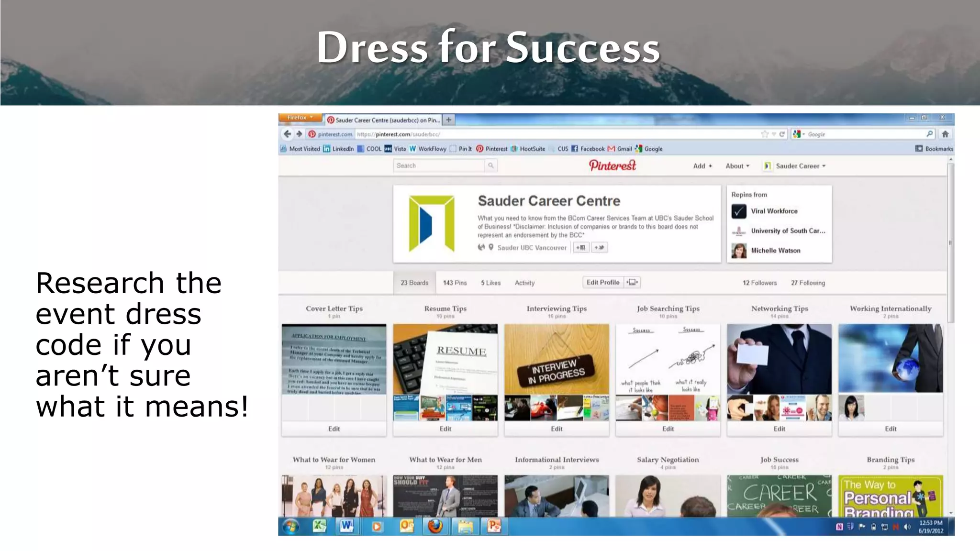Open the HootSuite bookmark

pos(528,149)
